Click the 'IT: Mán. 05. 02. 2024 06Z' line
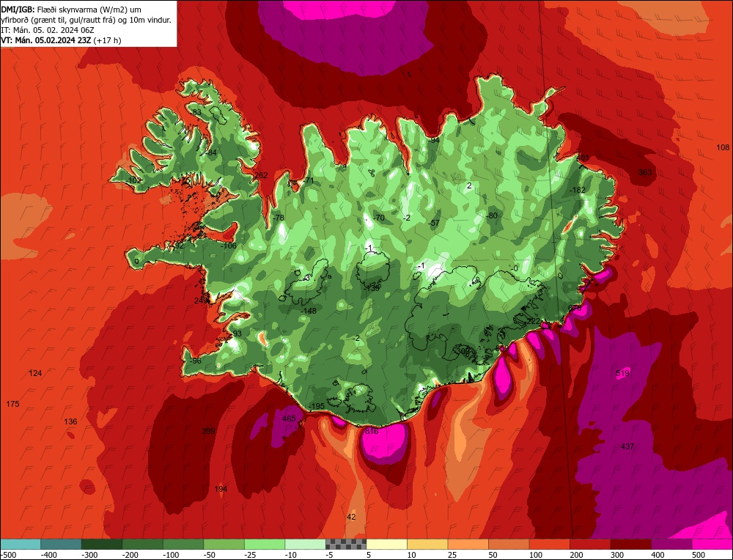Image resolution: width=733 pixels, height=560 pixels. tap(48, 30)
